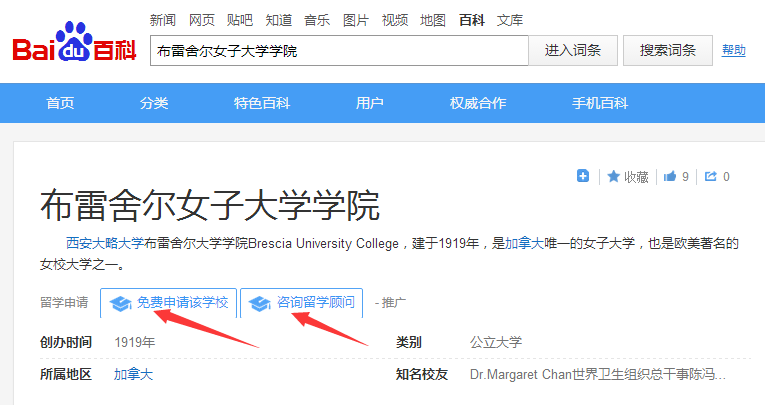Image resolution: width=765 pixels, height=405 pixels.
Task: Click the 所属地区 label
Action: click(x=66, y=374)
